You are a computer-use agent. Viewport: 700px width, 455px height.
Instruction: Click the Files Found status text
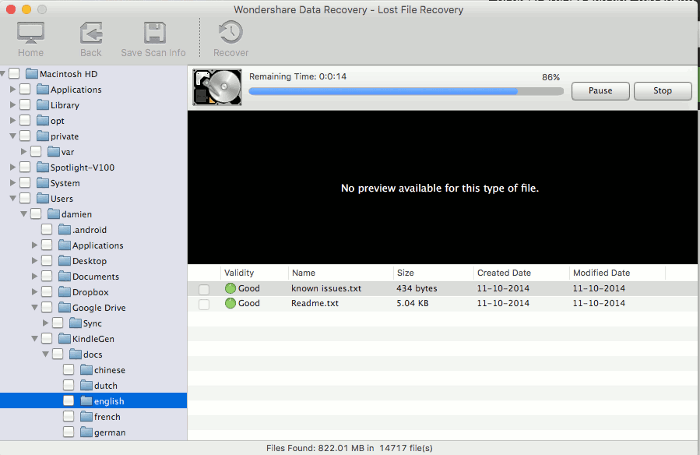(x=349, y=448)
